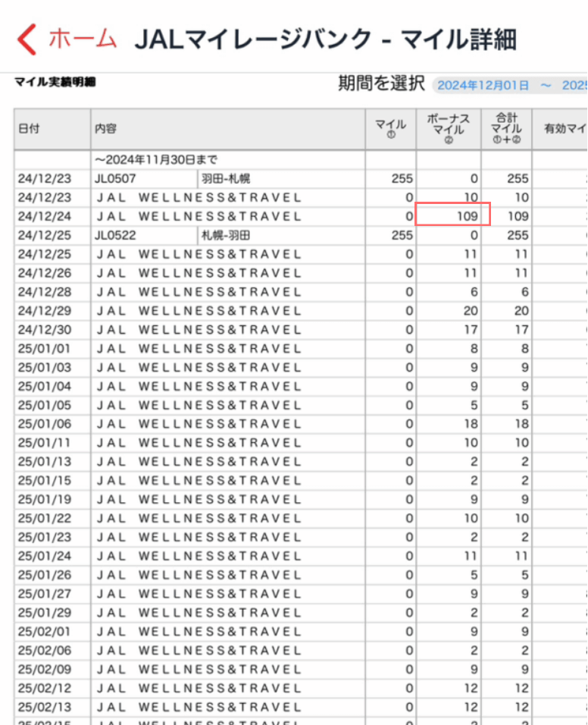Image resolution: width=588 pixels, height=725 pixels.
Task: Click the ボーナスマイル② column header
Action: pos(449,128)
